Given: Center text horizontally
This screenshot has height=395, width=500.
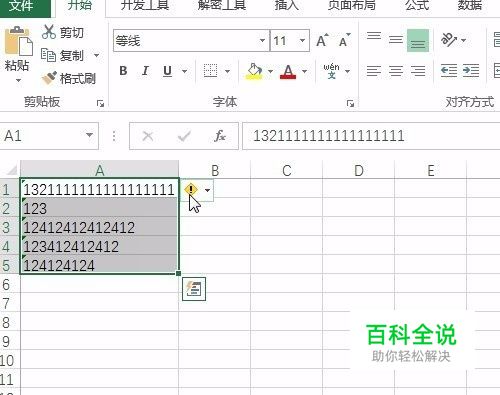Looking at the screenshot, I should pyautogui.click(x=396, y=71).
